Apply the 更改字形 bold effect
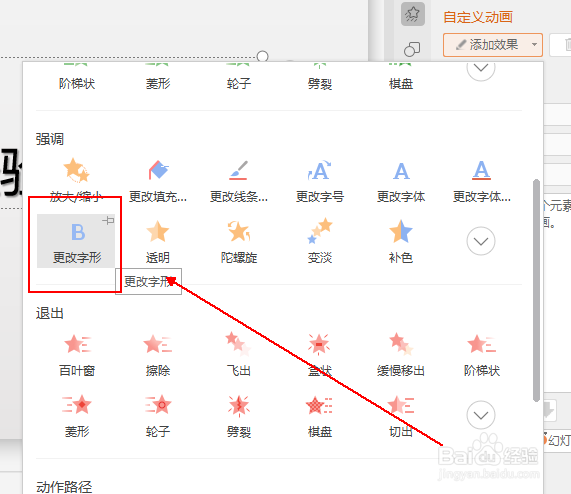The image size is (571, 494). pos(76,241)
